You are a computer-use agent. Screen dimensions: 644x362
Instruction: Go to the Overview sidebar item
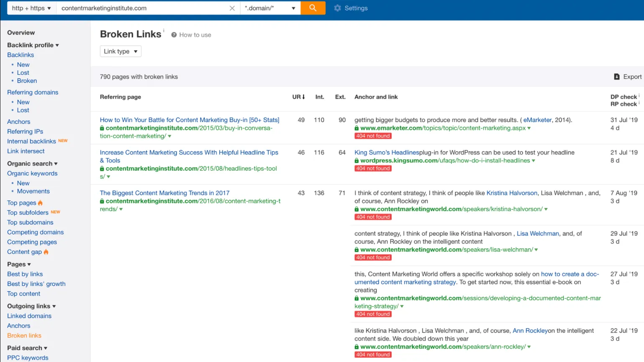[x=21, y=33]
